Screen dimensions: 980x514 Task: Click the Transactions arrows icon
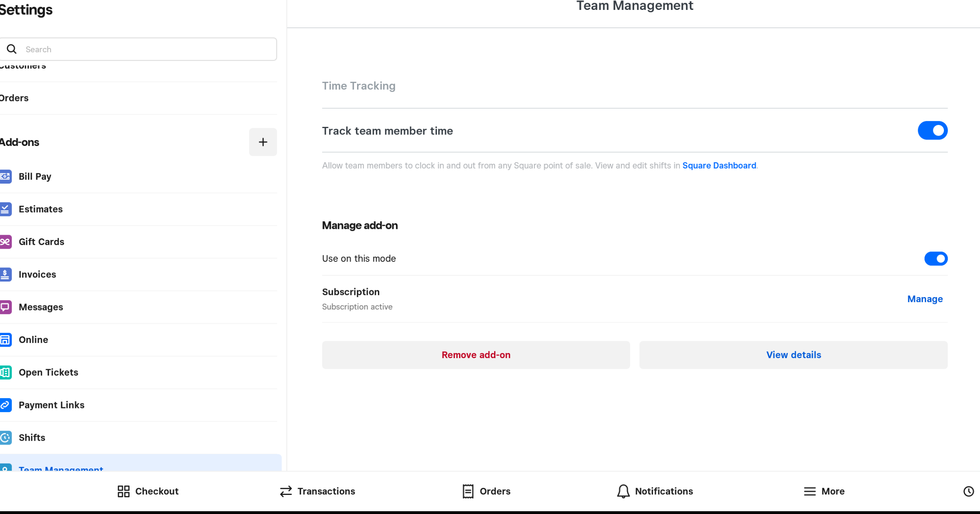point(286,491)
